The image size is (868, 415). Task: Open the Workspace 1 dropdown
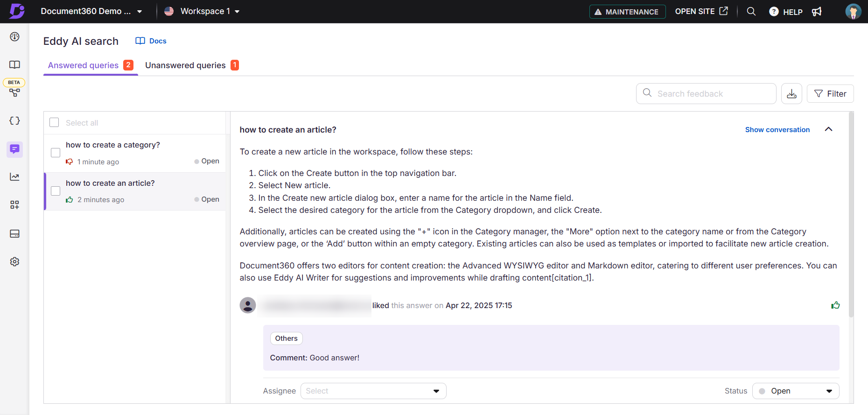[x=202, y=11]
